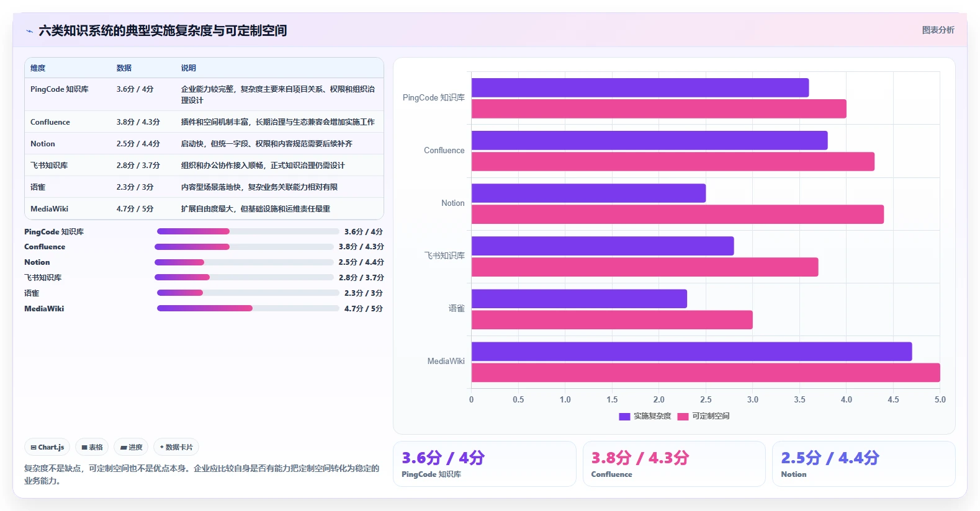This screenshot has width=980, height=511.
Task: Toggle the 实施复杂度 legend item
Action: pos(645,416)
